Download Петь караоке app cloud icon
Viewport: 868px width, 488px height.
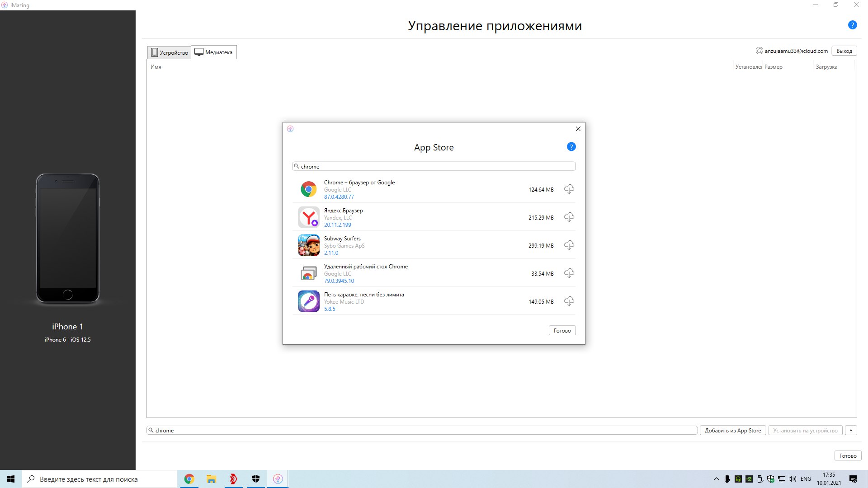(569, 301)
